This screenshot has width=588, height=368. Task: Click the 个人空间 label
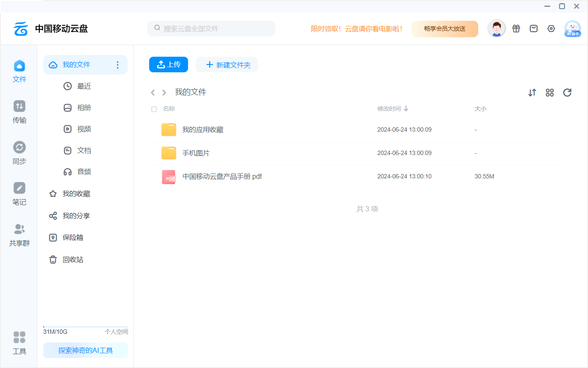116,332
